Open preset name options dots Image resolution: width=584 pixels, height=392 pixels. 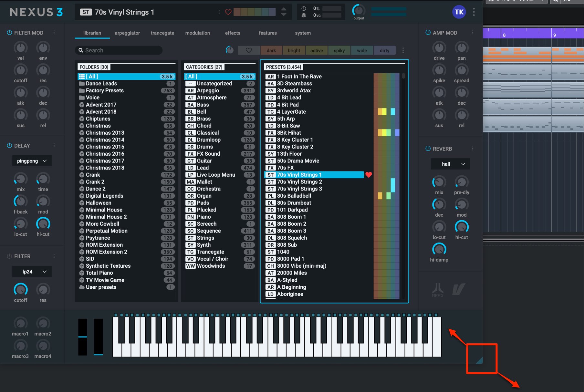click(x=219, y=12)
